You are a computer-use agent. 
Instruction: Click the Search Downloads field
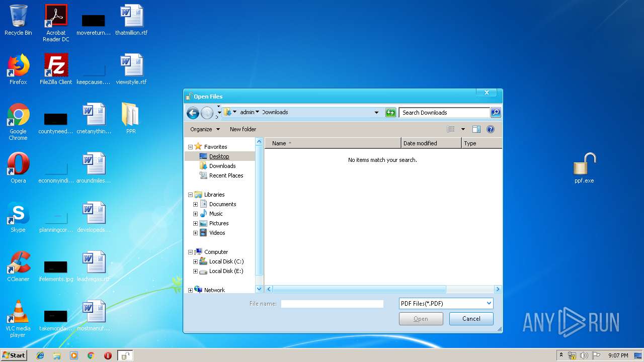445,113
